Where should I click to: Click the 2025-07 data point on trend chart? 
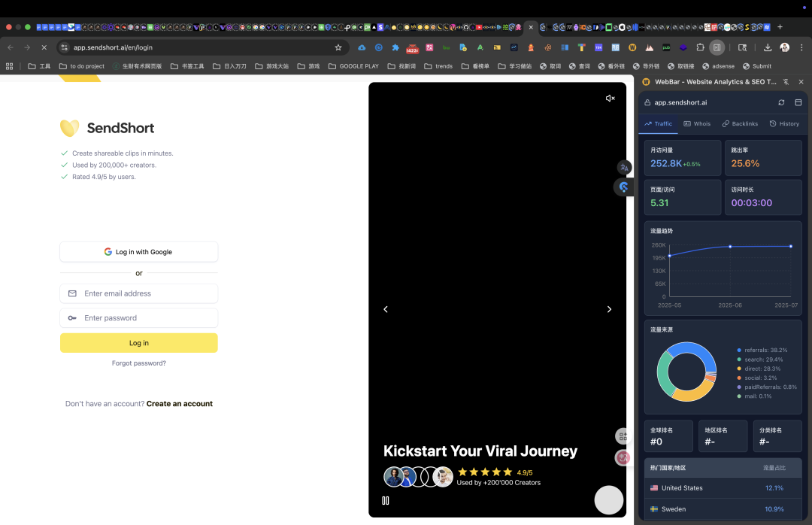[791, 247]
